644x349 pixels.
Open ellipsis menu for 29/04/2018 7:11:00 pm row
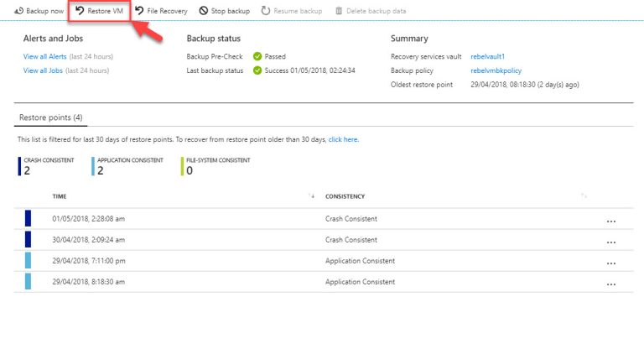(x=610, y=262)
